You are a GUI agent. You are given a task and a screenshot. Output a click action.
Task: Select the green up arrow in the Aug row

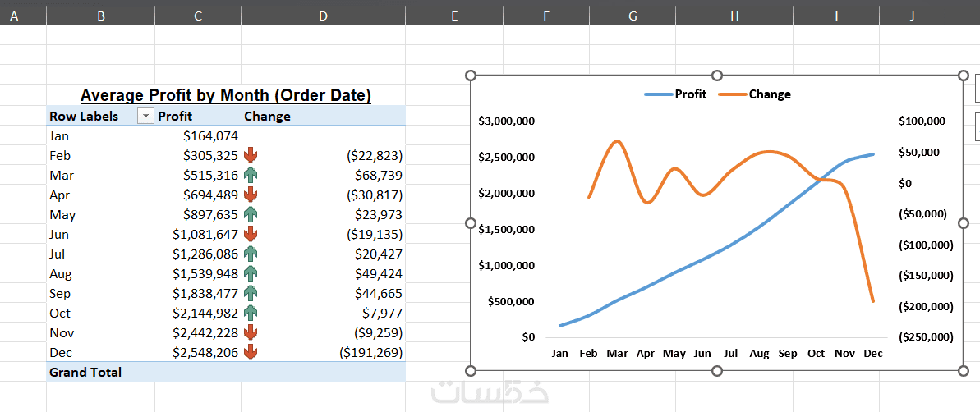coord(251,274)
